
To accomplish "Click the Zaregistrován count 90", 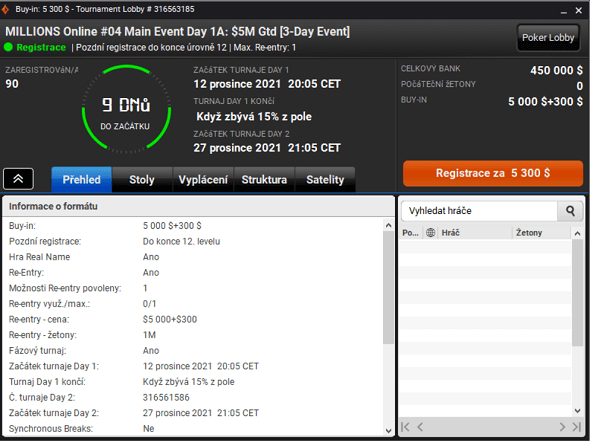I will pyautogui.click(x=12, y=84).
